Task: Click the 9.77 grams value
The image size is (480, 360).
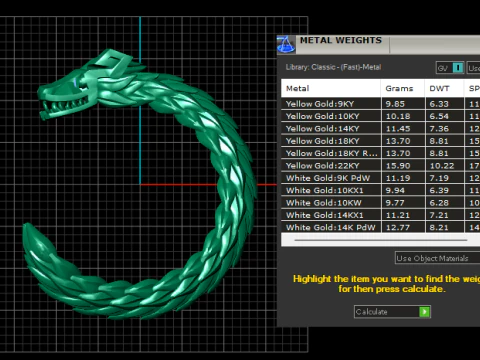Action: pyautogui.click(x=395, y=203)
